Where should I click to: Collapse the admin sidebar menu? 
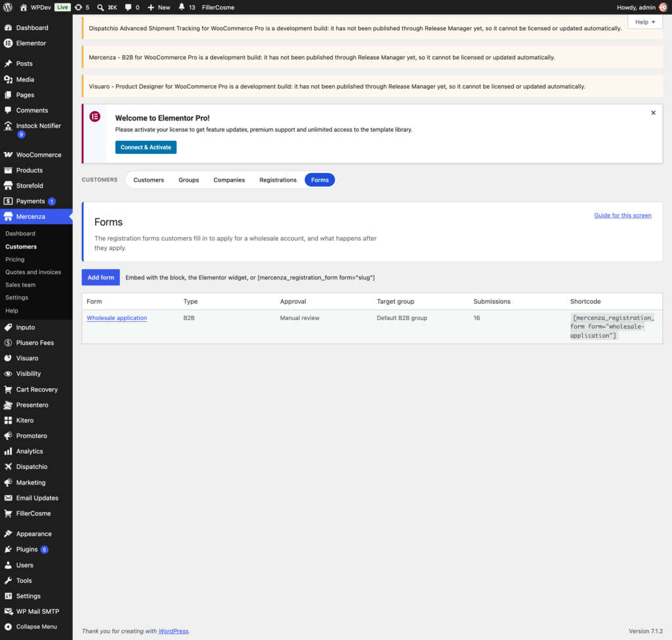click(x=36, y=626)
